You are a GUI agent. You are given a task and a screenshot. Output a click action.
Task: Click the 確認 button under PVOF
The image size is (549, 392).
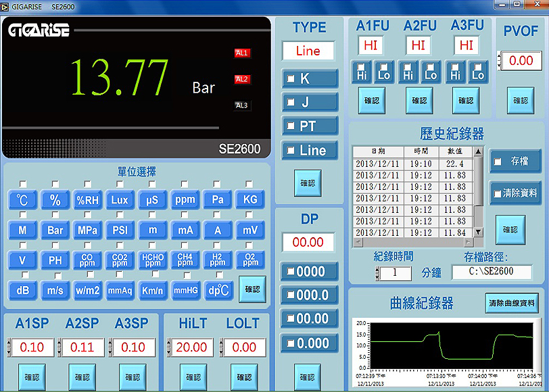coord(521,101)
